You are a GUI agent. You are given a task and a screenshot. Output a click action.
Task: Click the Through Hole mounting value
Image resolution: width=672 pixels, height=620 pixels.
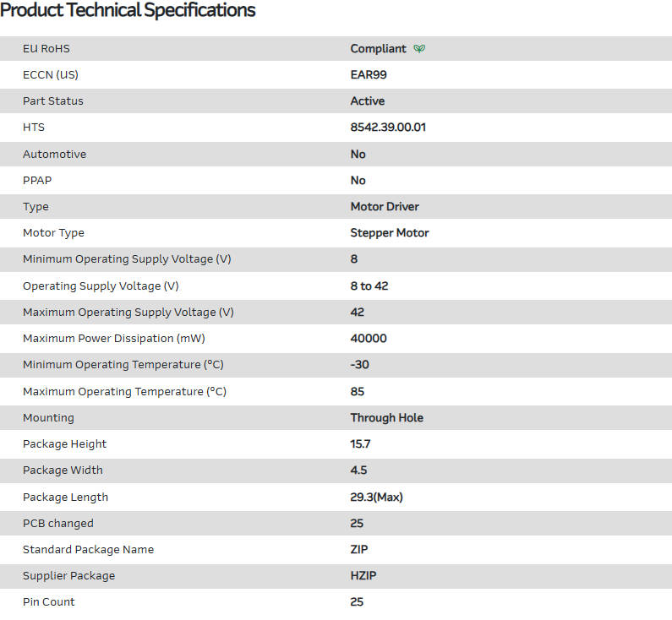point(387,418)
